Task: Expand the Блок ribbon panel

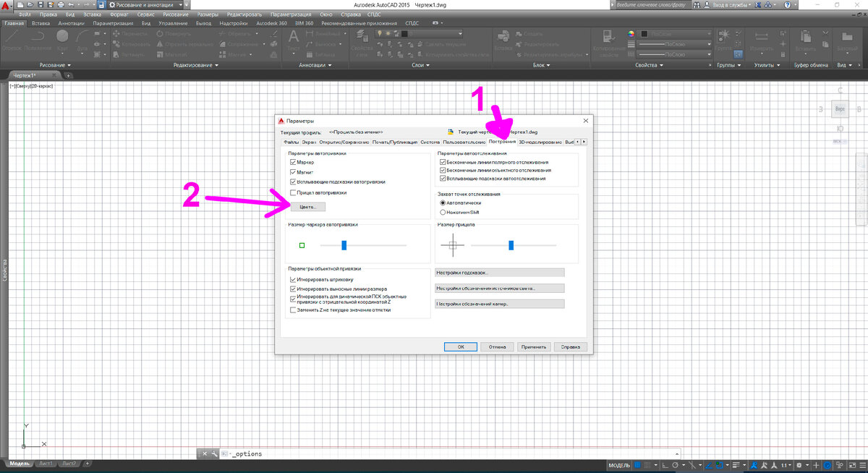Action: coord(541,65)
